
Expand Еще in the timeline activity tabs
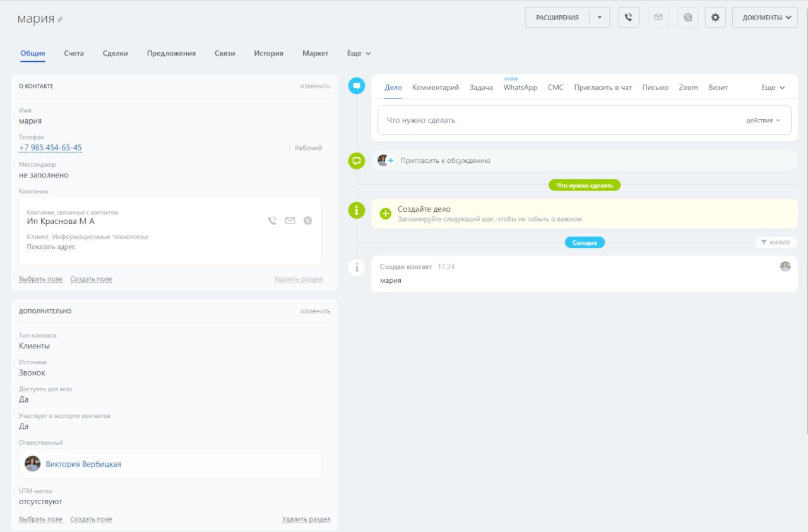coord(773,88)
